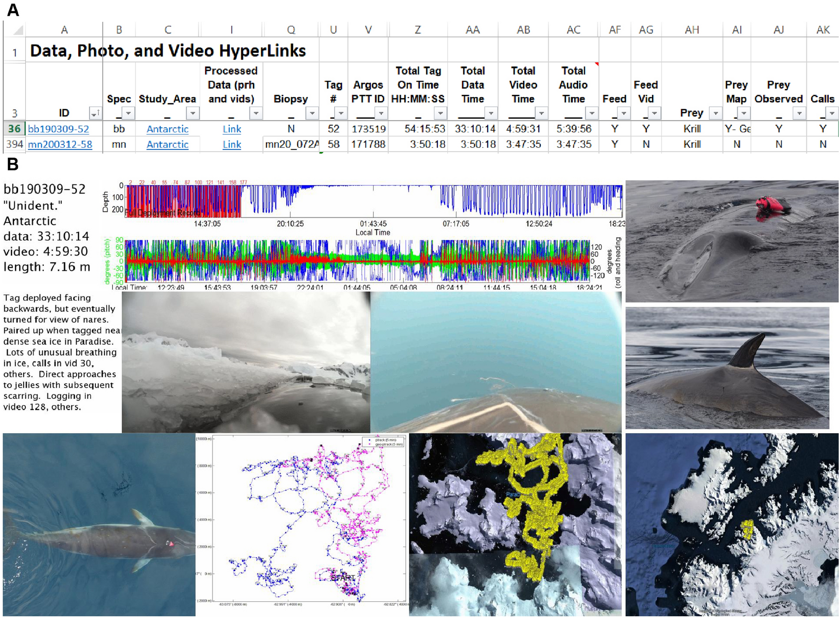The width and height of the screenshot is (840, 618).
Task: Expand the Spec column filter arrow
Action: [x=128, y=113]
